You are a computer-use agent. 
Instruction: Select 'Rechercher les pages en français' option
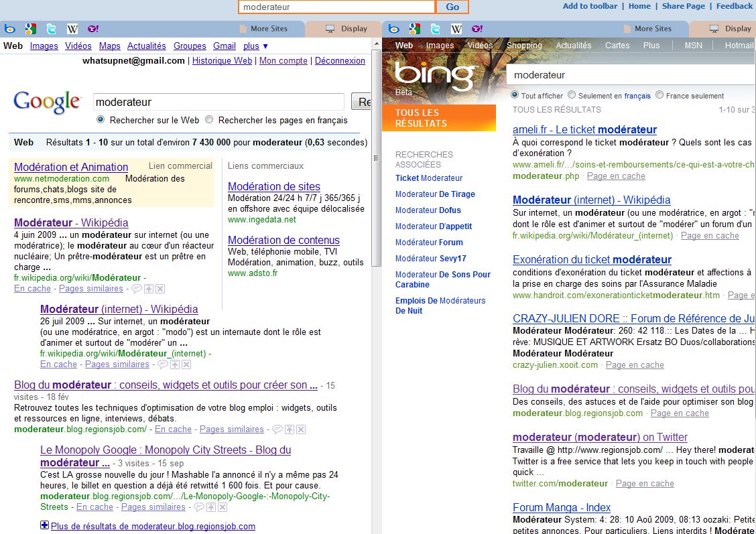[209, 119]
